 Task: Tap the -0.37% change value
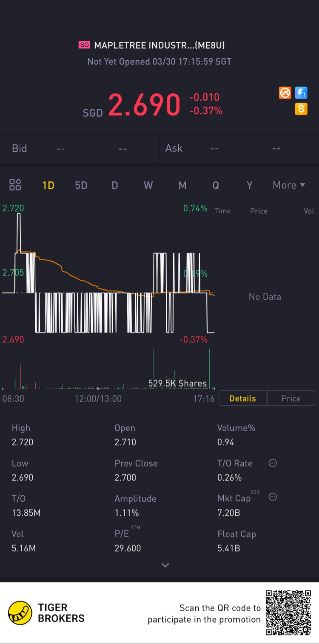[x=206, y=111]
